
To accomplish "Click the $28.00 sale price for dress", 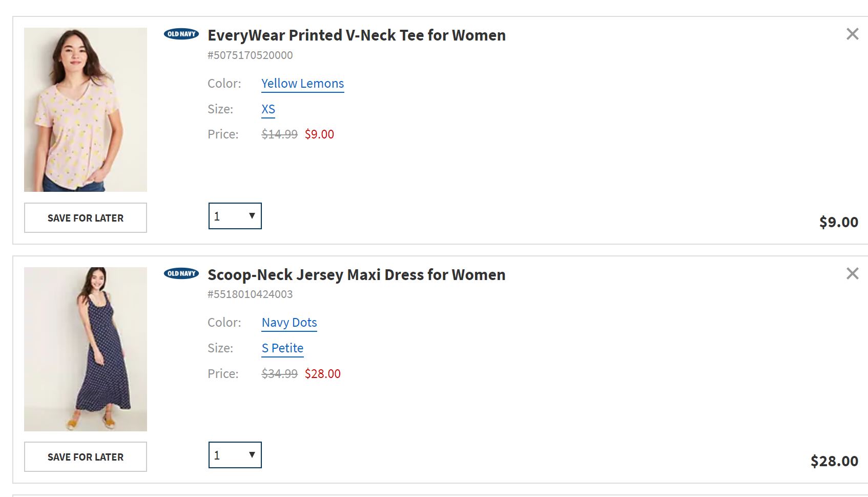I will tap(322, 374).
